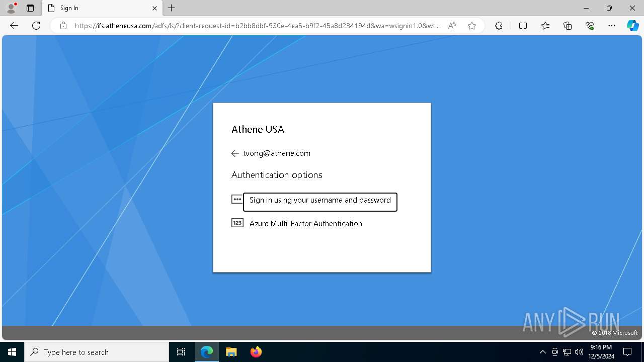Open the Collections icon
644x362 pixels.
click(x=568, y=26)
